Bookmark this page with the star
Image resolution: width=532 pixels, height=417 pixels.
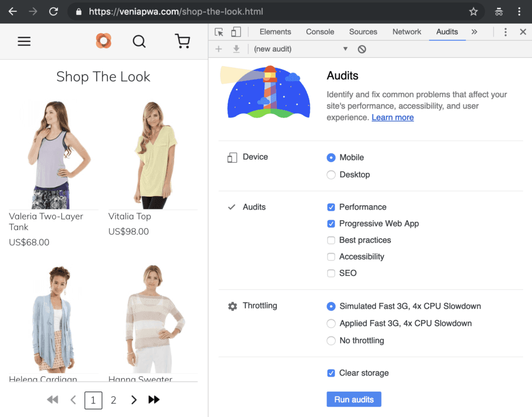coord(473,11)
